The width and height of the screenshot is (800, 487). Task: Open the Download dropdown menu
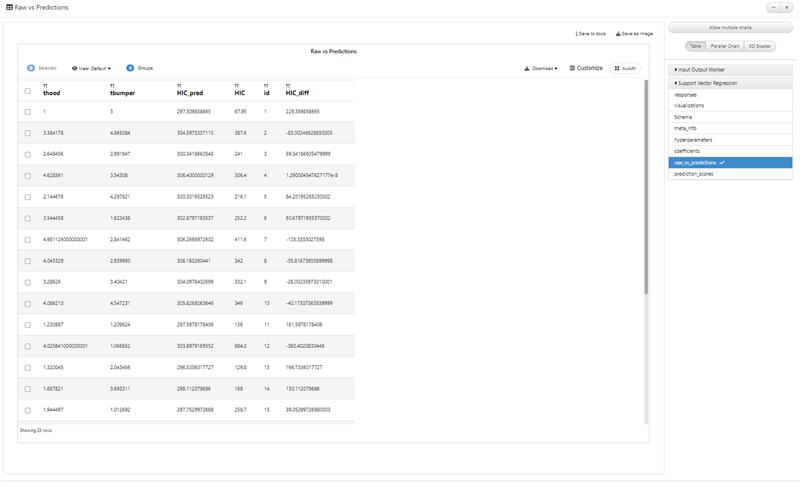pos(541,68)
